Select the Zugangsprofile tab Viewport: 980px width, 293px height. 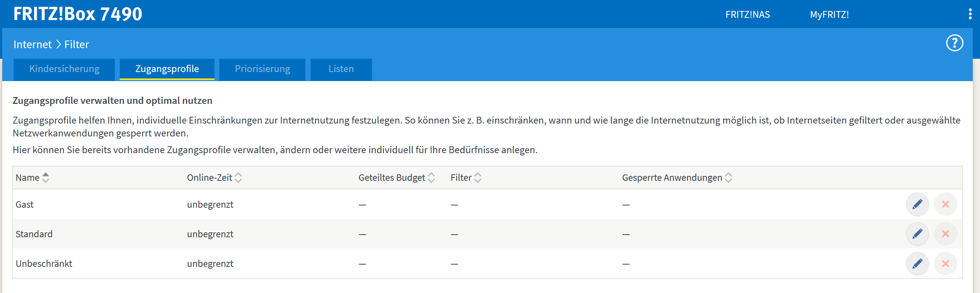click(x=167, y=69)
